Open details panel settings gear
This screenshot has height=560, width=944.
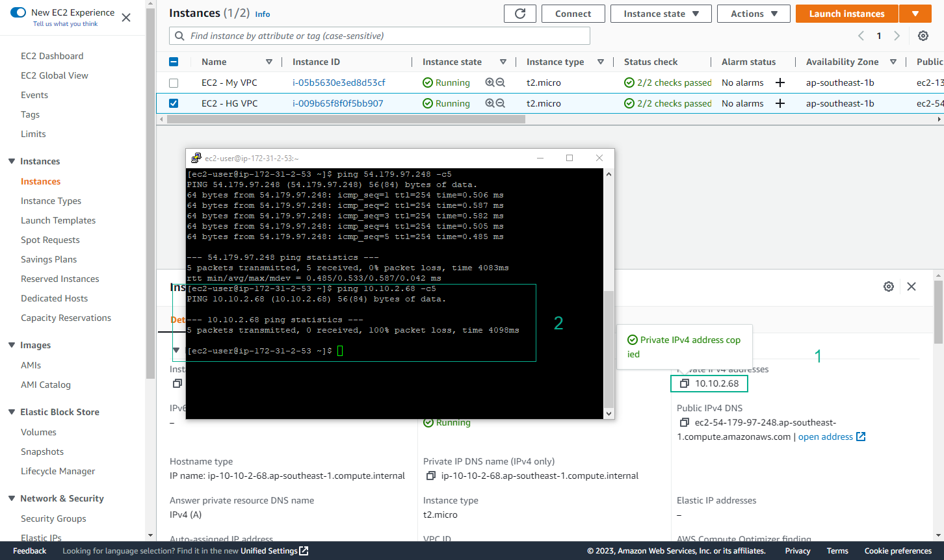pyautogui.click(x=889, y=286)
